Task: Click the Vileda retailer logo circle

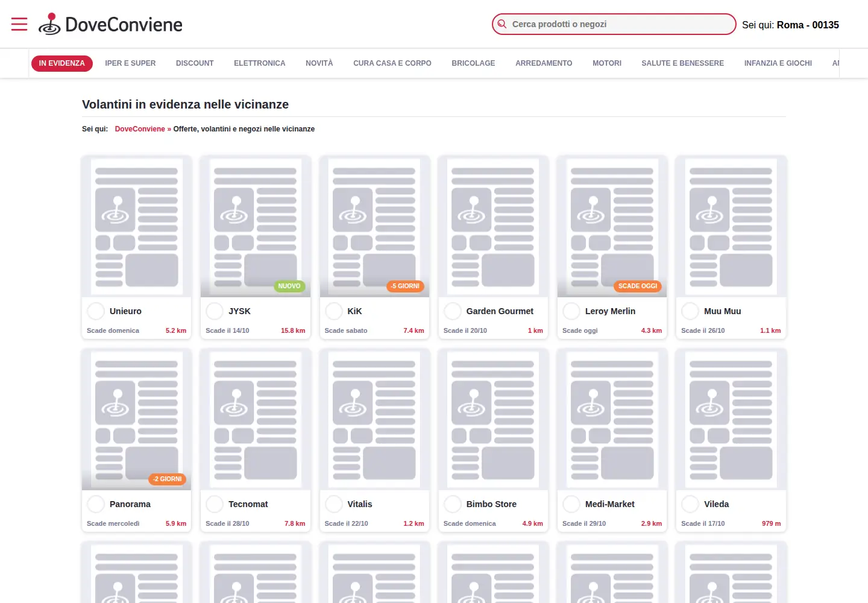Action: click(690, 504)
